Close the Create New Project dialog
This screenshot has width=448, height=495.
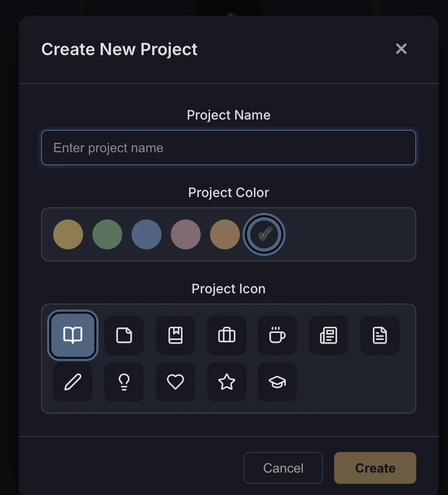(x=401, y=49)
